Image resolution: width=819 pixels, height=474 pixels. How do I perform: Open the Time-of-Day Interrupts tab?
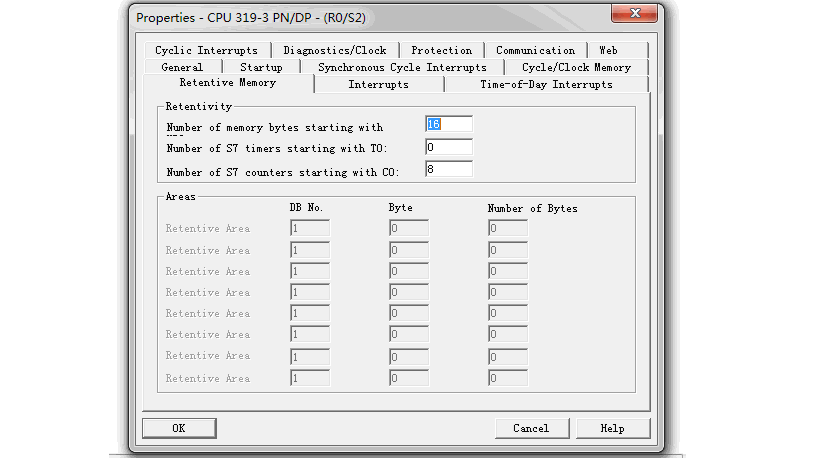546,84
